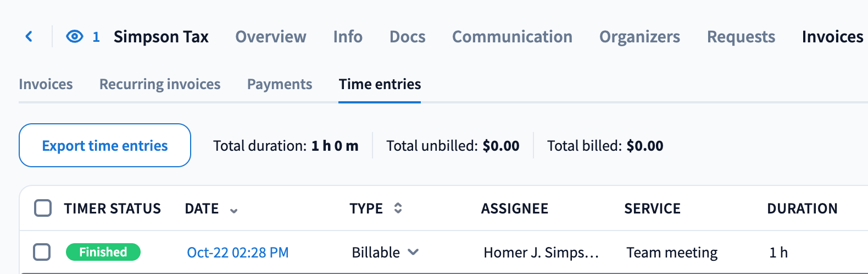This screenshot has width=868, height=274.
Task: Click the back arrow icon
Action: click(29, 37)
